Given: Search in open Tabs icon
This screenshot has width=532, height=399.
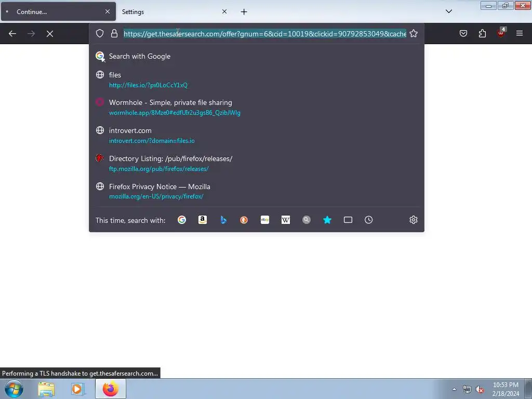Looking at the screenshot, I should point(348,220).
